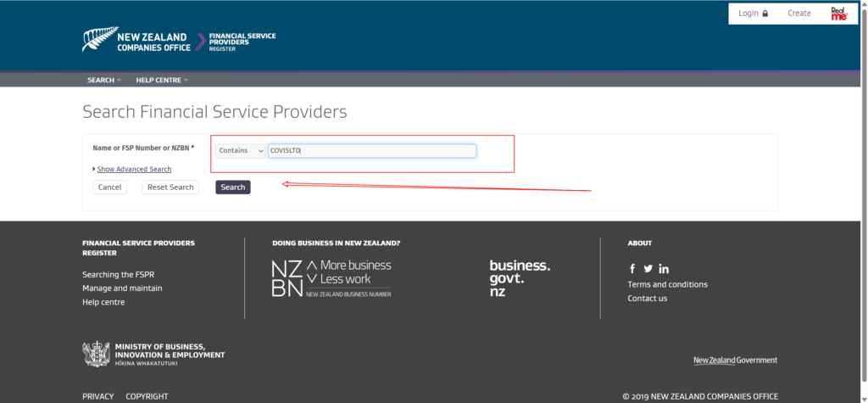This screenshot has height=403, width=868.
Task: Open the Help Centre menu
Action: pyautogui.click(x=161, y=80)
